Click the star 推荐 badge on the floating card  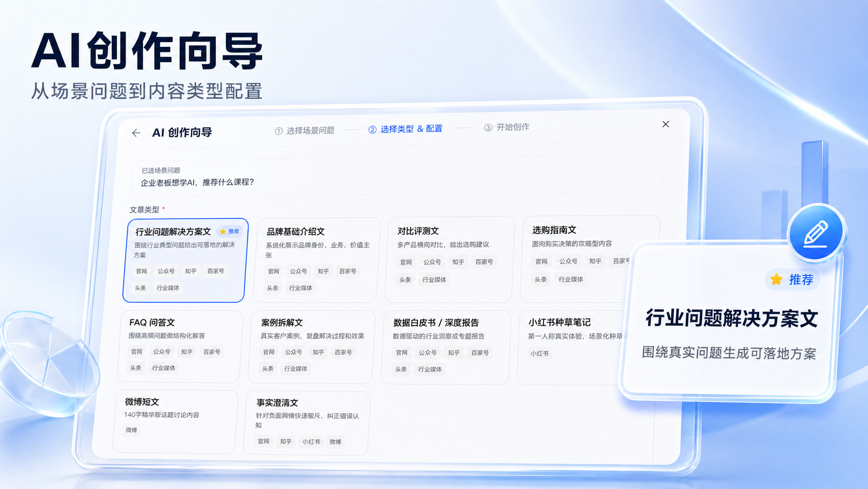(x=793, y=280)
